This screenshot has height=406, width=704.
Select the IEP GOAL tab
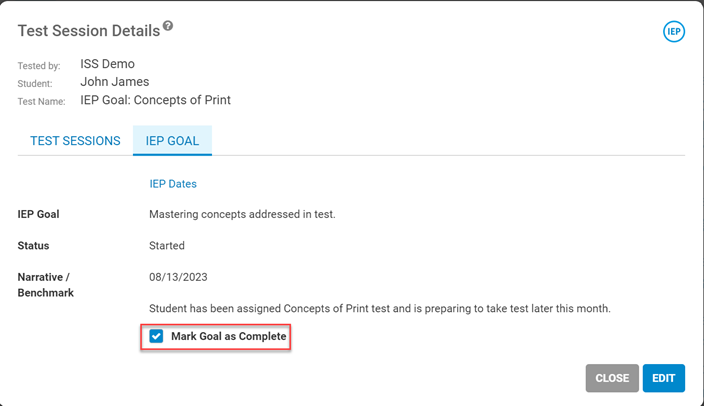tap(172, 141)
